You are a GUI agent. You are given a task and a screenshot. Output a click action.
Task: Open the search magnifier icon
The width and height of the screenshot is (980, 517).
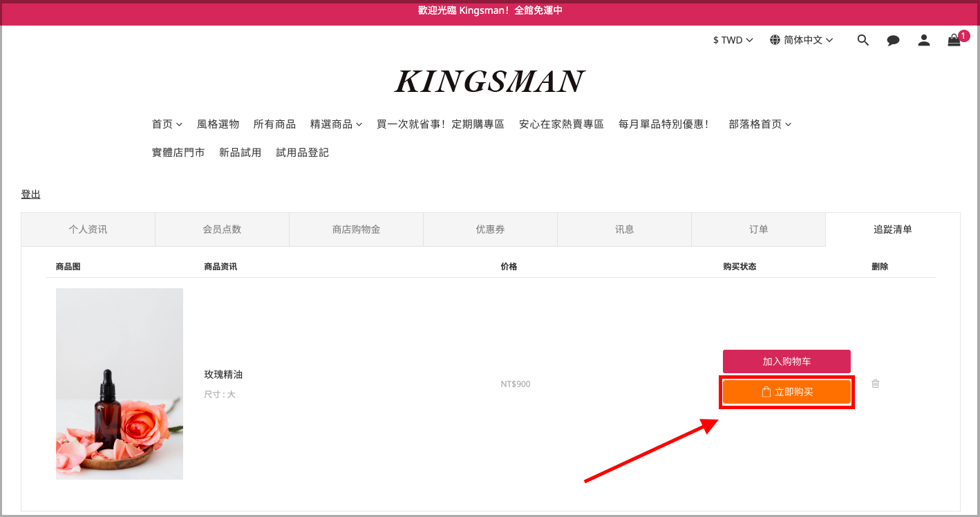click(x=863, y=40)
